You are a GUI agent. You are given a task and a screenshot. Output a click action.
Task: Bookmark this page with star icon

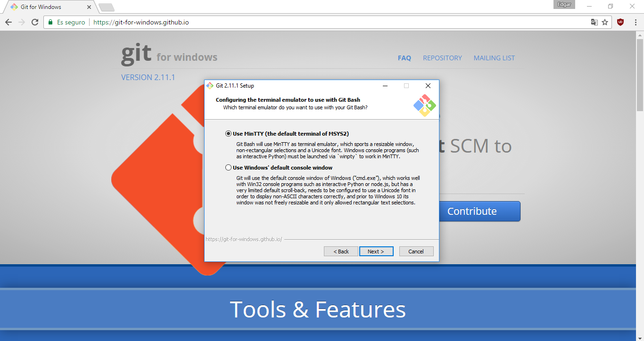point(605,22)
